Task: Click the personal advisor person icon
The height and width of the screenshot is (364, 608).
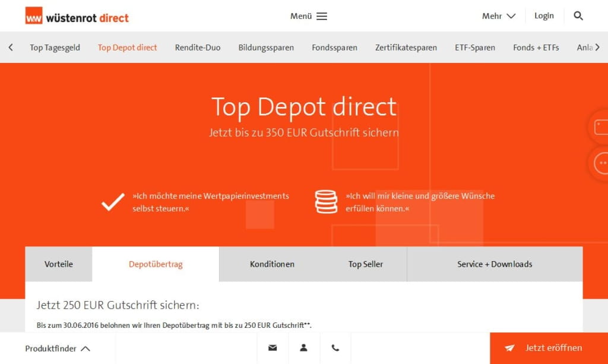Action: point(303,348)
